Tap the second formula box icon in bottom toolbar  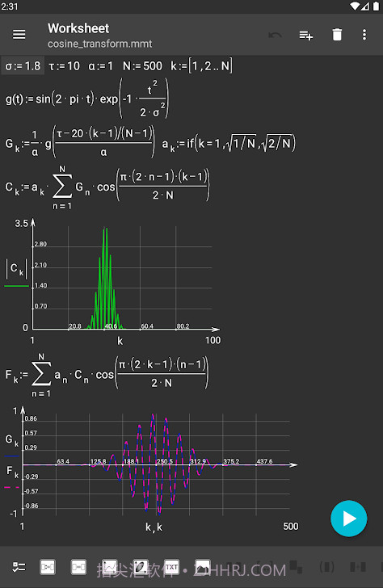coord(78,567)
